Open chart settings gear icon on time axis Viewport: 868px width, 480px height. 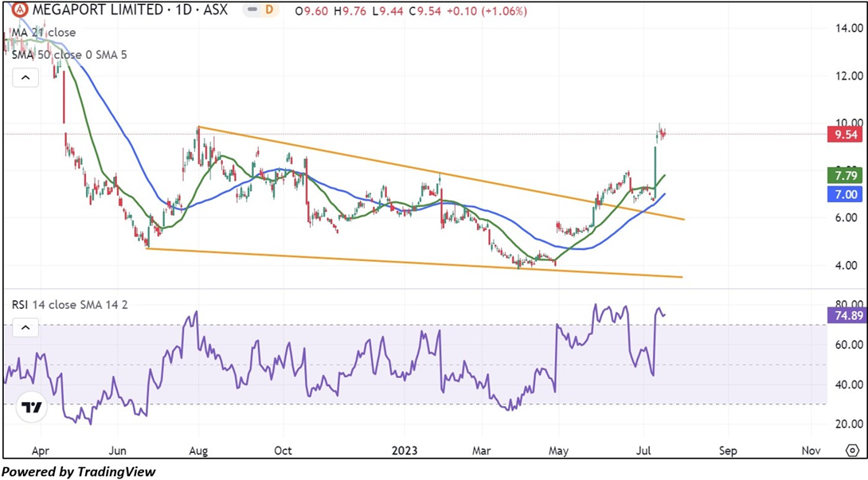point(853,450)
